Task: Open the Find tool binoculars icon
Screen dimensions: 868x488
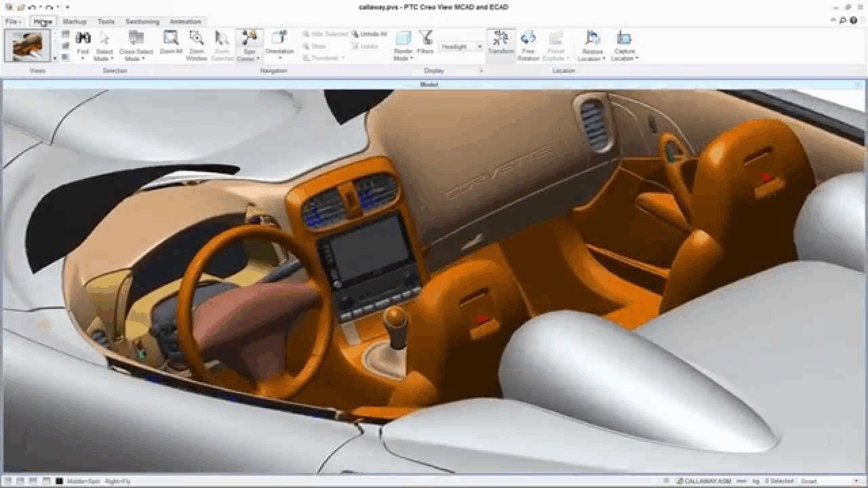Action: pyautogui.click(x=83, y=38)
